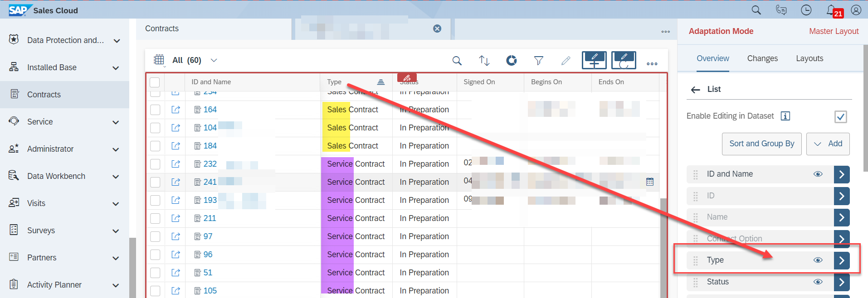Toggle visibility eye for ID and Name field
Viewport: 868px width, 298px height.
coord(818,174)
